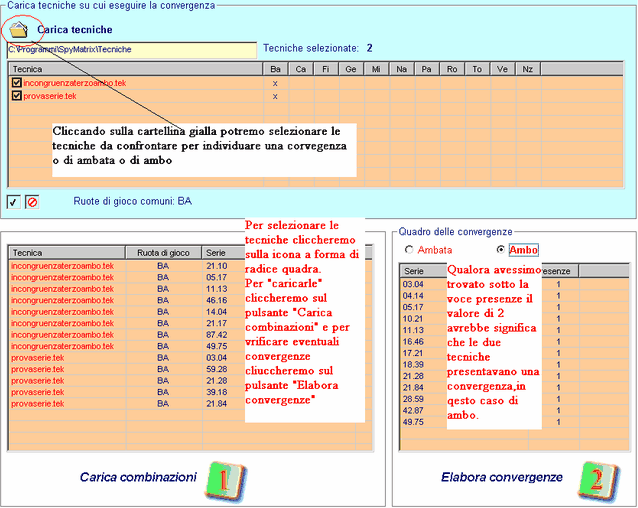
Task: Click the Ca column header
Action: [301, 69]
